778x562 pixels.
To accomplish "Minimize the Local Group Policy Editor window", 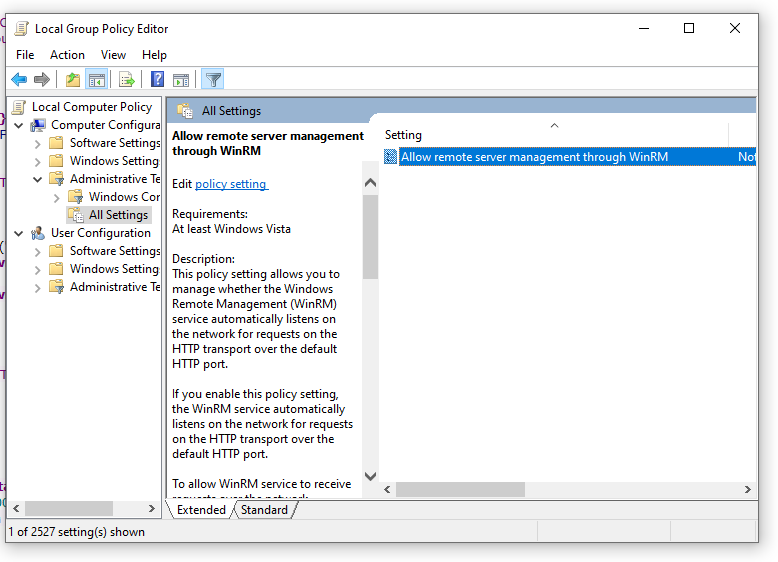I will tap(644, 28).
